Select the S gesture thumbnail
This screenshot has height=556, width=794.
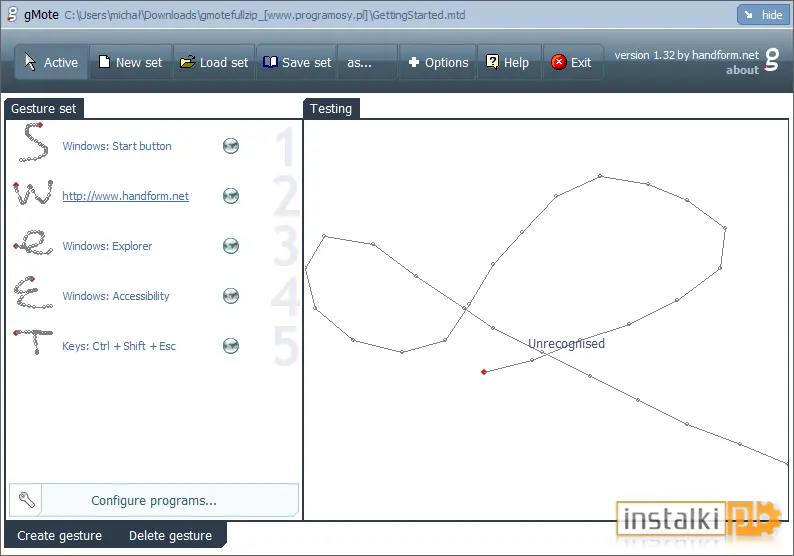pyautogui.click(x=33, y=143)
